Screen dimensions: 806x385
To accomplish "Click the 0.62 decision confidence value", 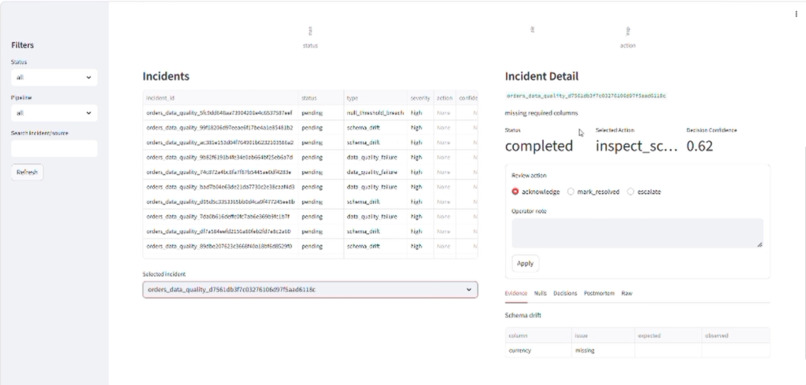I will point(700,146).
